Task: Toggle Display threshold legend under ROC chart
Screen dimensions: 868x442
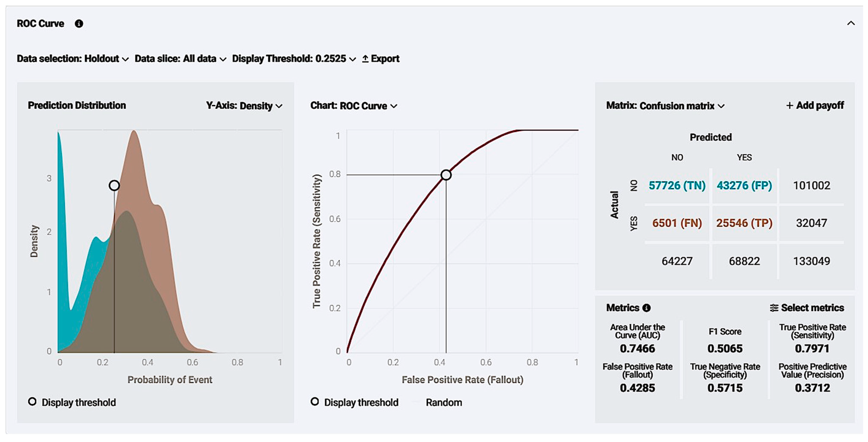Action: click(354, 402)
